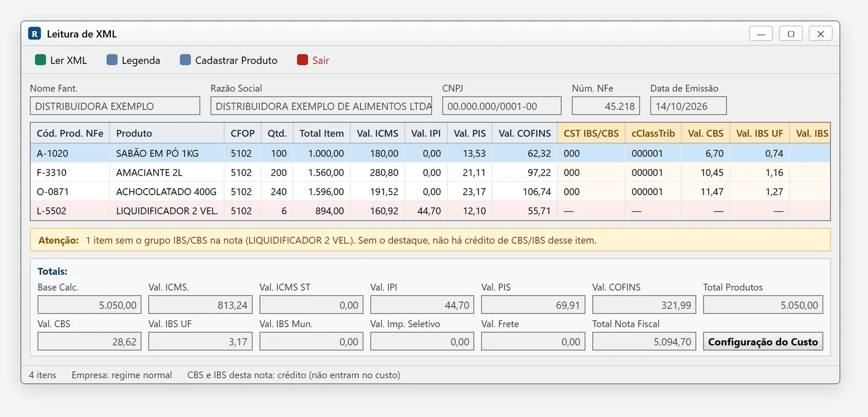Select Cadastrar Produto toolbar label

[236, 60]
